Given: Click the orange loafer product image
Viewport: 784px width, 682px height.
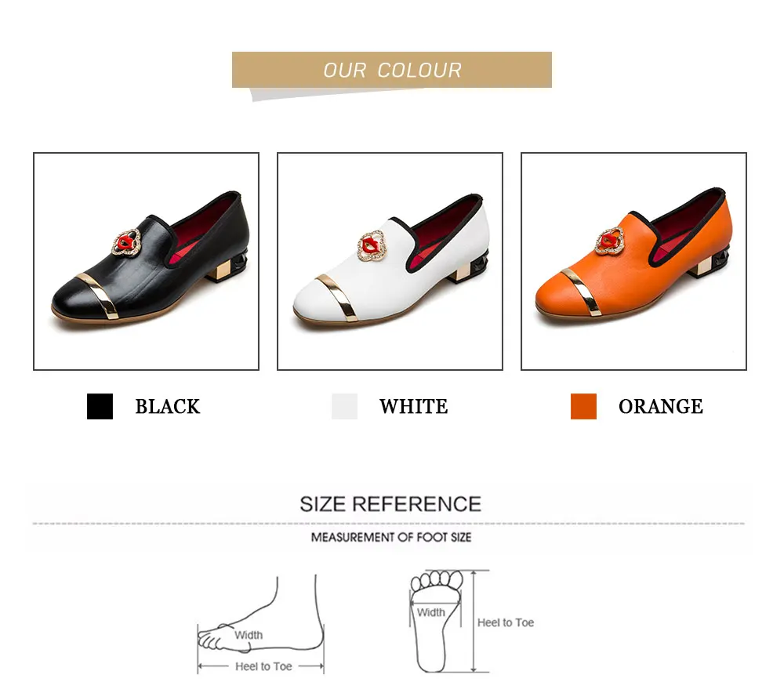Looking at the screenshot, I should tap(633, 261).
